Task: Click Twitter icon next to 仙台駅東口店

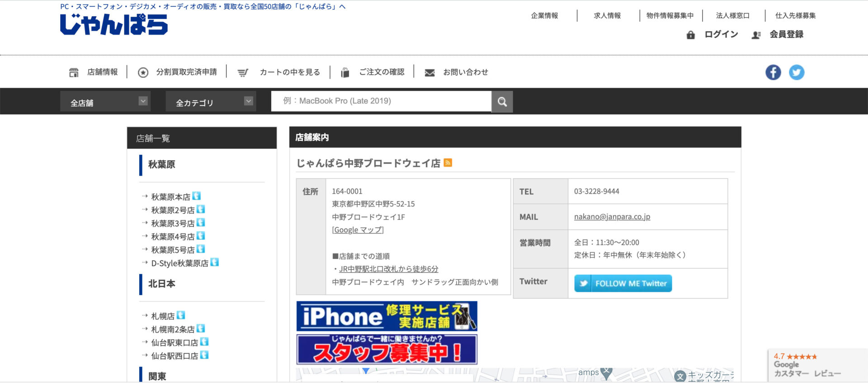Action: [204, 341]
